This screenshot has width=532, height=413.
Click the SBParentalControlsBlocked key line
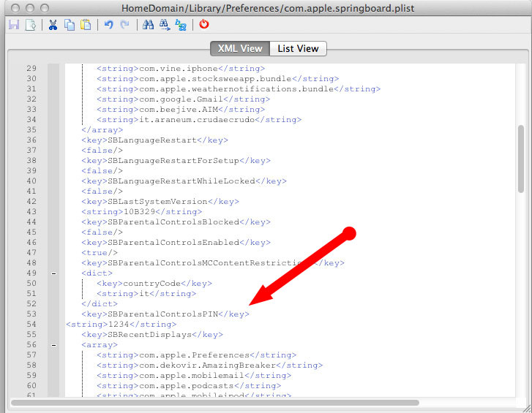176,222
